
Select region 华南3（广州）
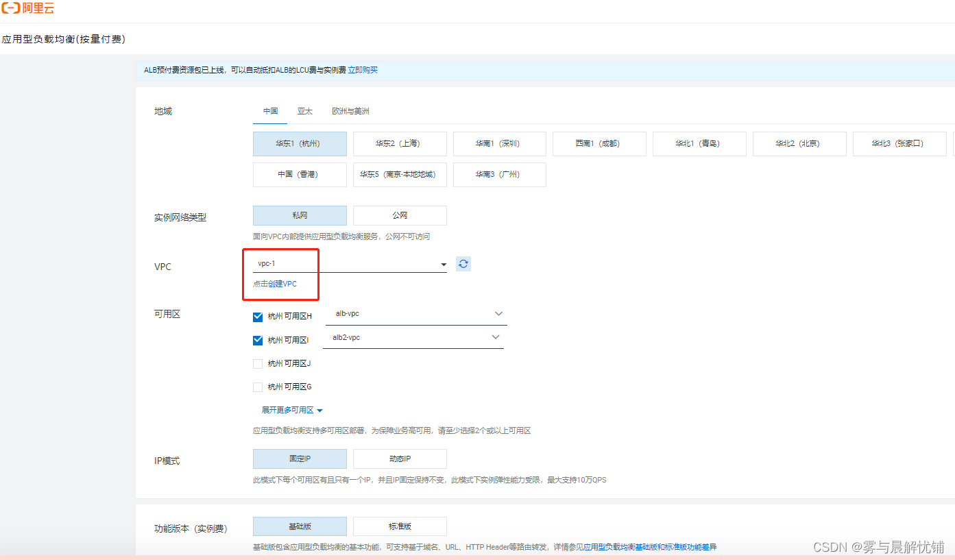[x=500, y=175]
